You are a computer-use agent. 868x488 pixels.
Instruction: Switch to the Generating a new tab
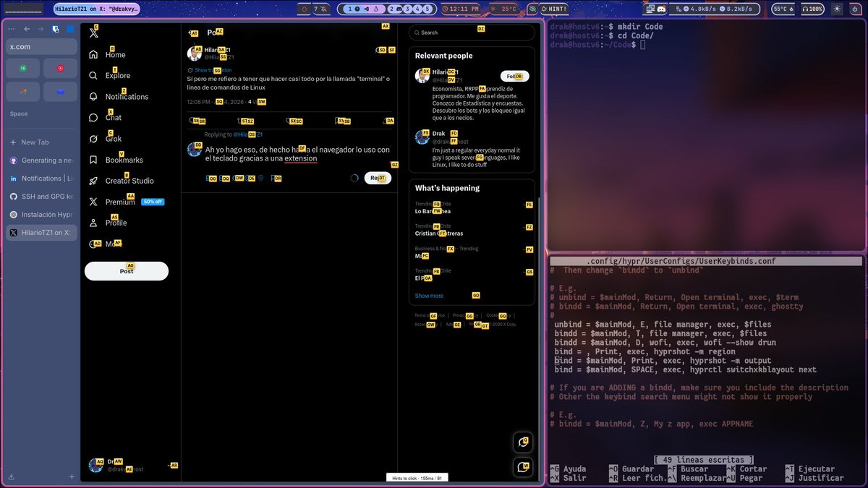point(41,160)
